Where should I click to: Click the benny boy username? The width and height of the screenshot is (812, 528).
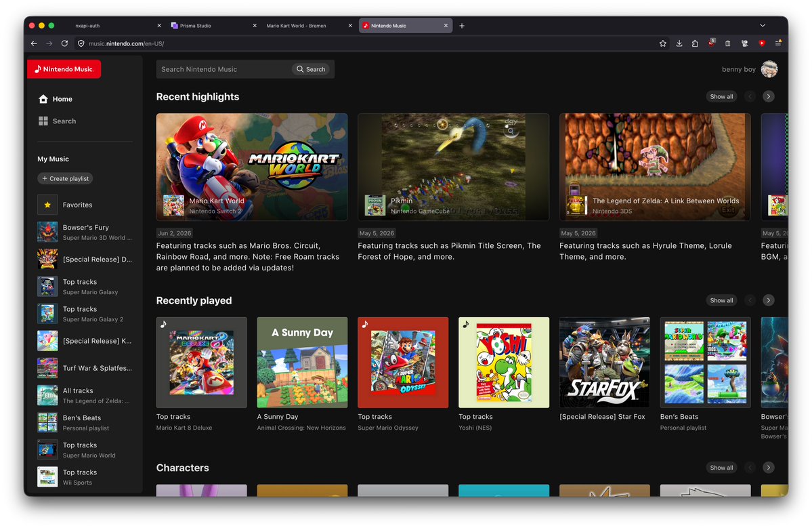pyautogui.click(x=738, y=69)
